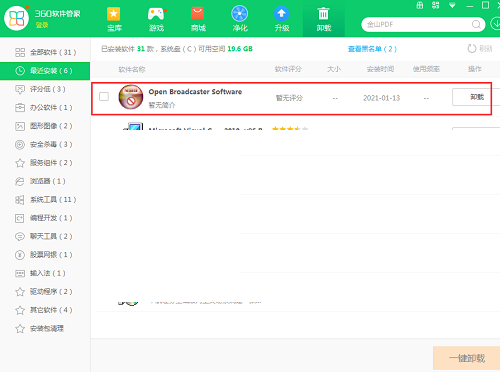The image size is (500, 372).
Task: Click the 刷新 refresh icon
Action: (472, 49)
